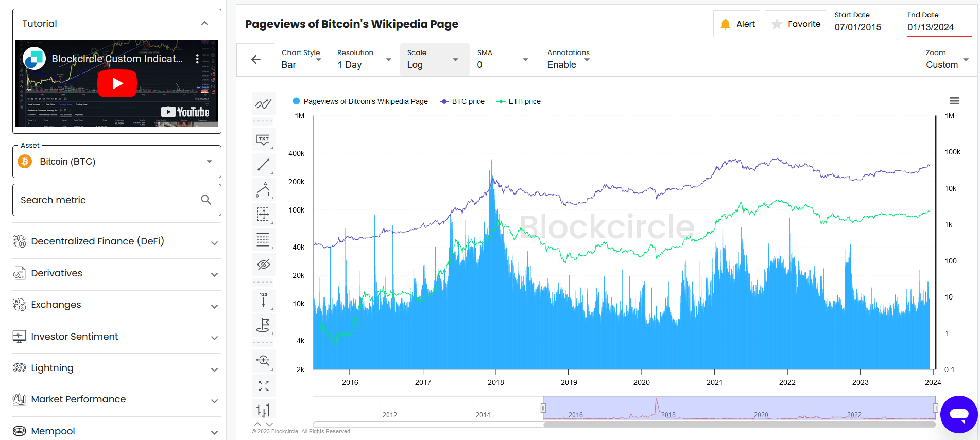
Task: Expand the Derivatives metric category
Action: 117,273
